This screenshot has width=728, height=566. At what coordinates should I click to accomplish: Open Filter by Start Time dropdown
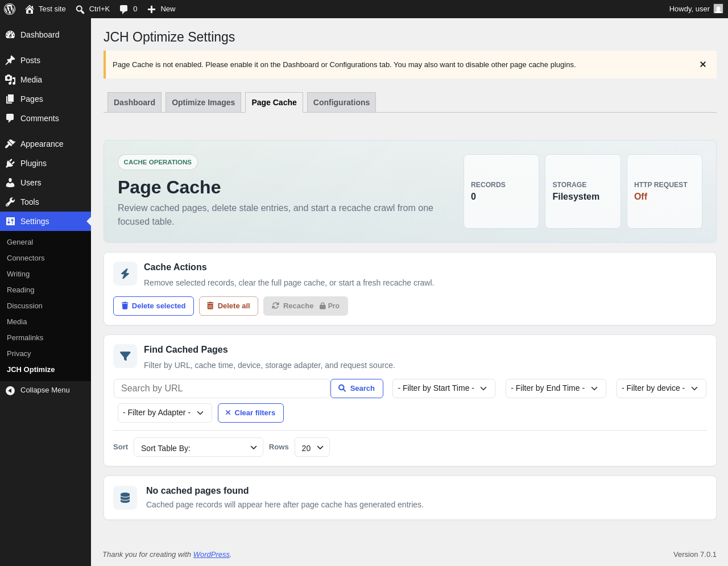tap(444, 389)
